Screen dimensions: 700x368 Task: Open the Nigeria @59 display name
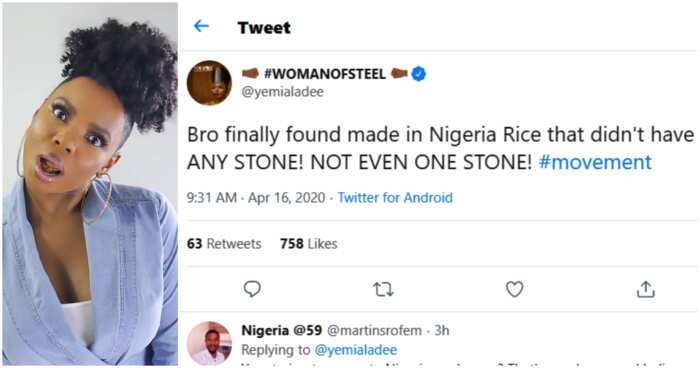(282, 330)
